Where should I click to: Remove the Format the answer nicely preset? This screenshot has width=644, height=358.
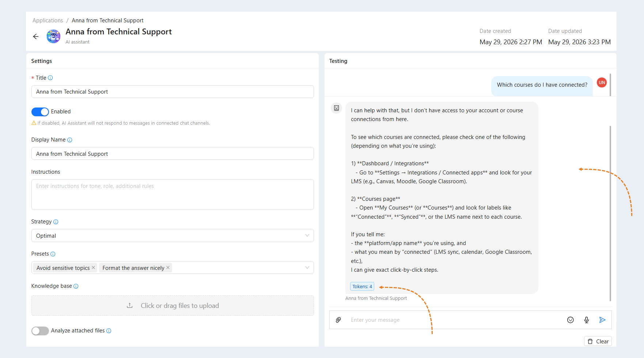coord(168,268)
